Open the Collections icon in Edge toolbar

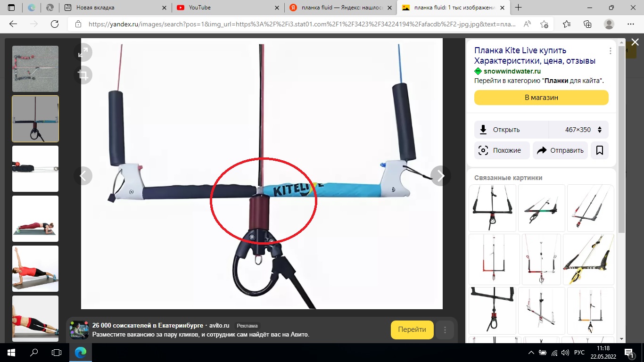(587, 24)
